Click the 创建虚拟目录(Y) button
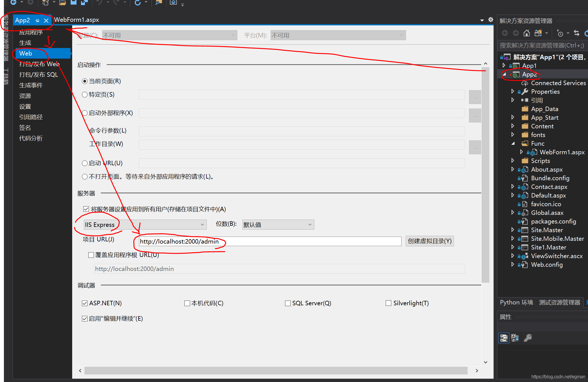 click(x=429, y=241)
